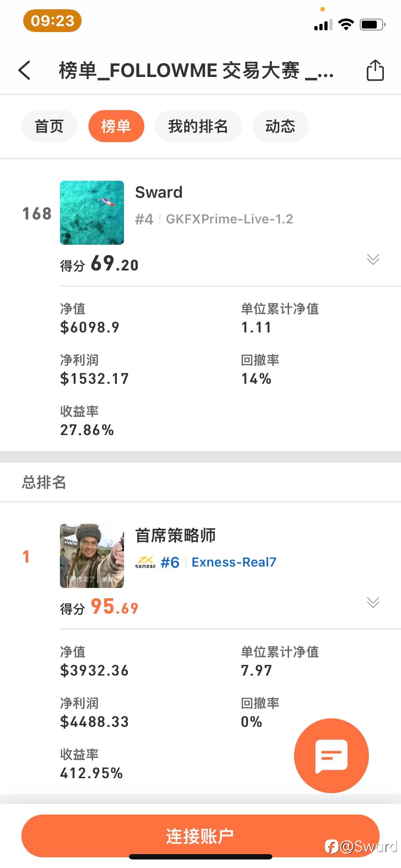Expand Sward's ranking details chevron
Screen dimensions: 401x868
point(373,259)
